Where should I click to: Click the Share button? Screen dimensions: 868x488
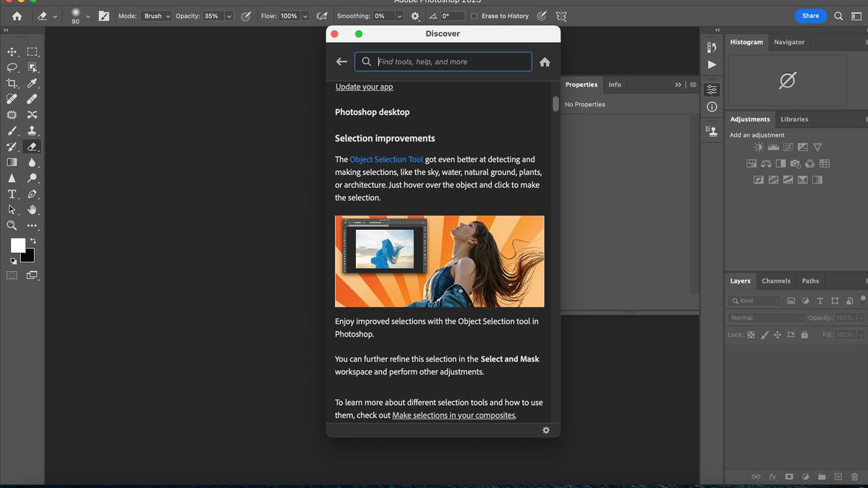point(810,16)
